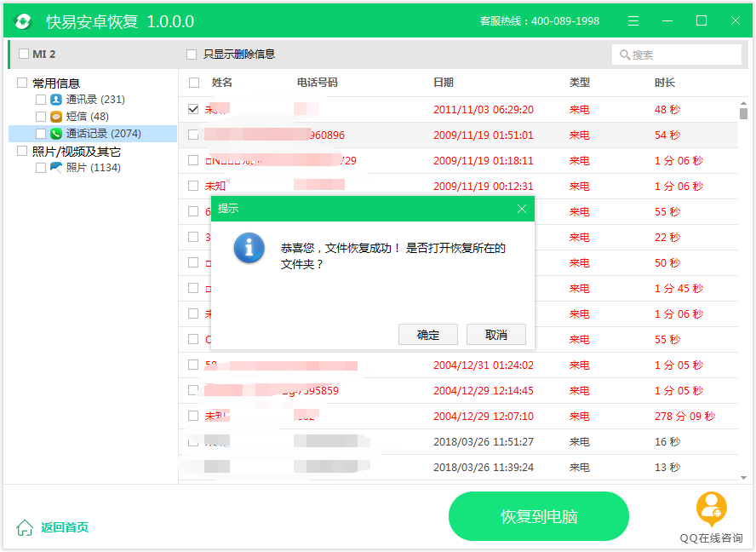Click the 姓名 column header
Screen dimensions: 756x552
(222, 83)
